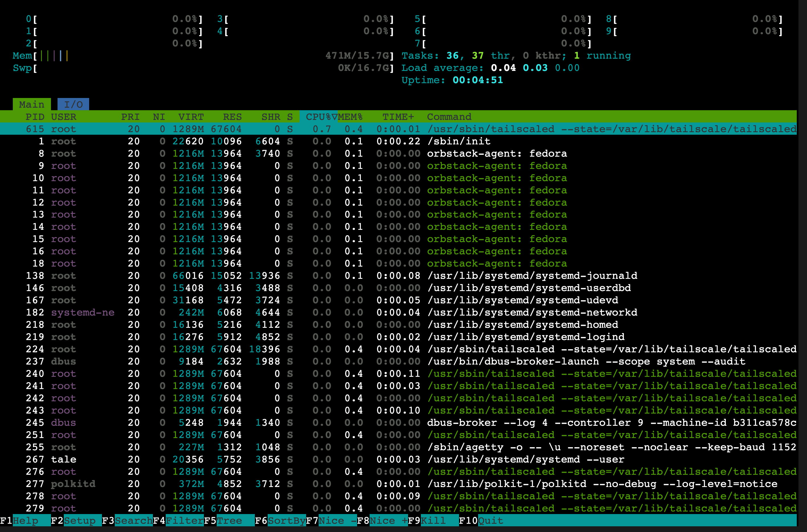Click F8 Nice plus button
Image resolution: width=807 pixels, height=532 pixels.
click(388, 520)
